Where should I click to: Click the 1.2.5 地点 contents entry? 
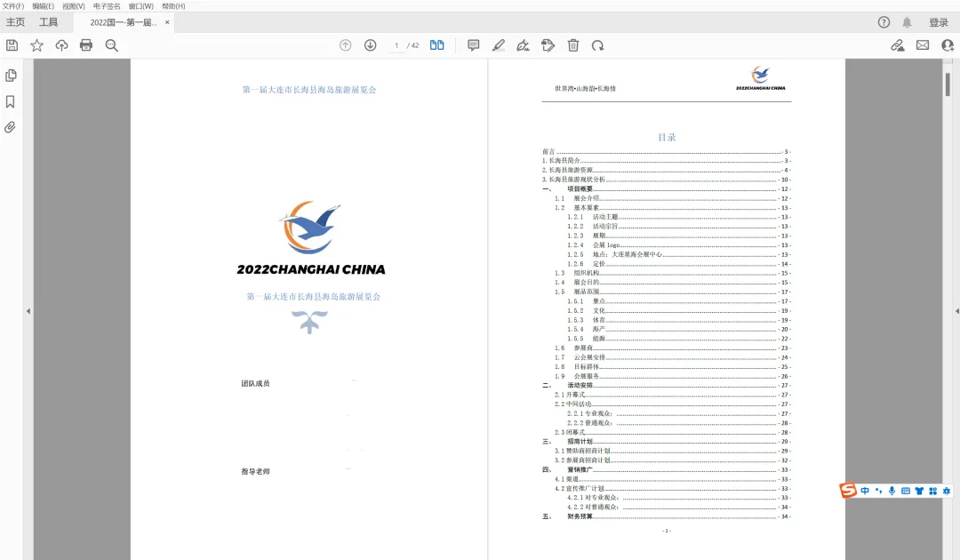point(678,254)
